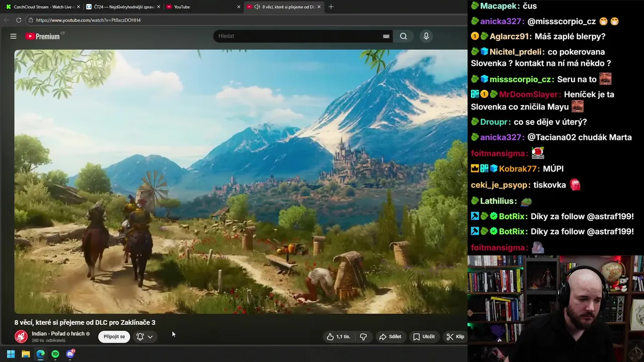Open the on-screen keyboard in search box

386,36
